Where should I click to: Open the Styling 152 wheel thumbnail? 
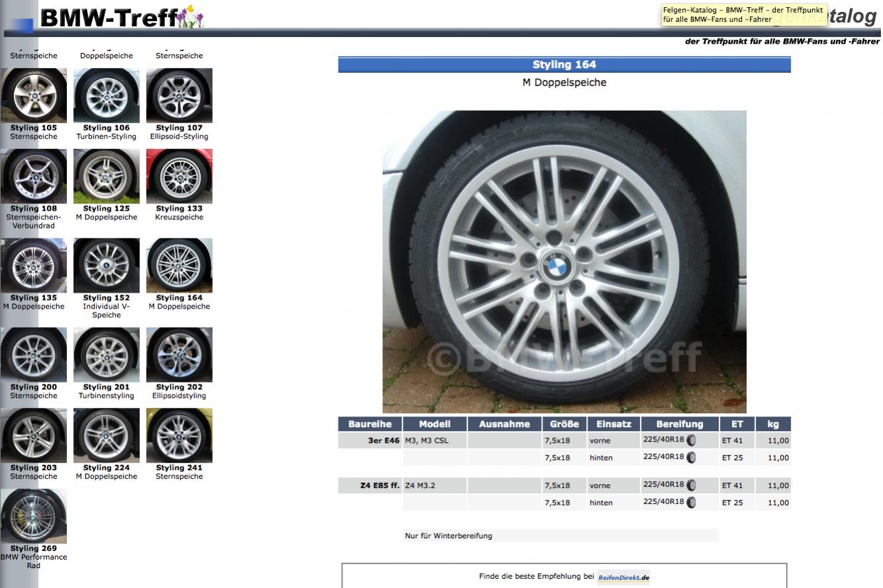(x=107, y=266)
